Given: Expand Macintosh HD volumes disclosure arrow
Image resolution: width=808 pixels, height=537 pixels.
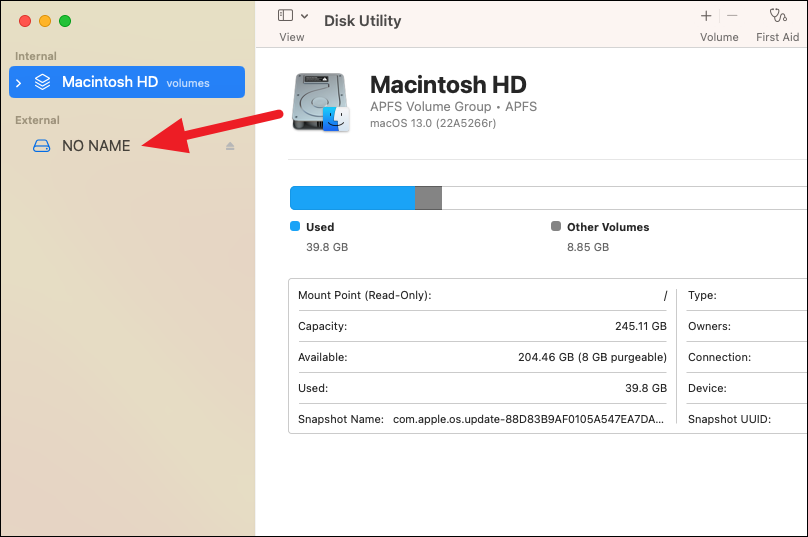Looking at the screenshot, I should (x=19, y=82).
